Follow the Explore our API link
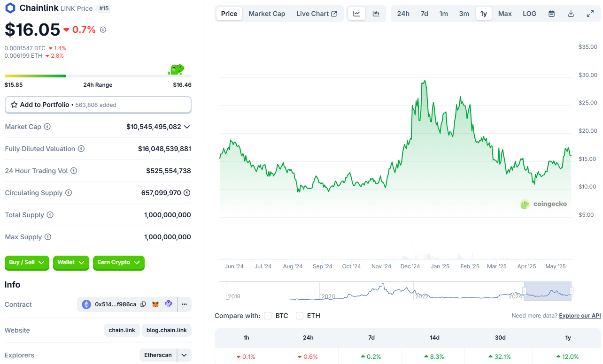This screenshot has width=603, height=364. (x=580, y=316)
